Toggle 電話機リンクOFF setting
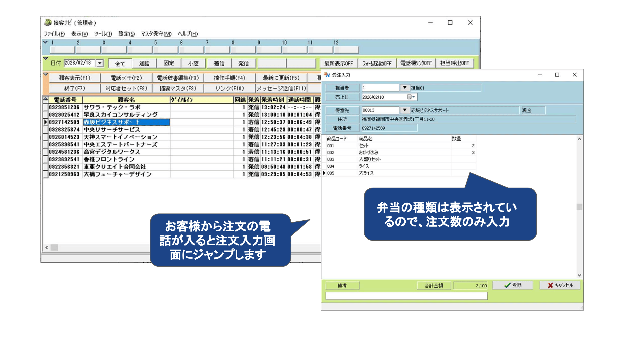The width and height of the screenshot is (623, 364). point(416,63)
